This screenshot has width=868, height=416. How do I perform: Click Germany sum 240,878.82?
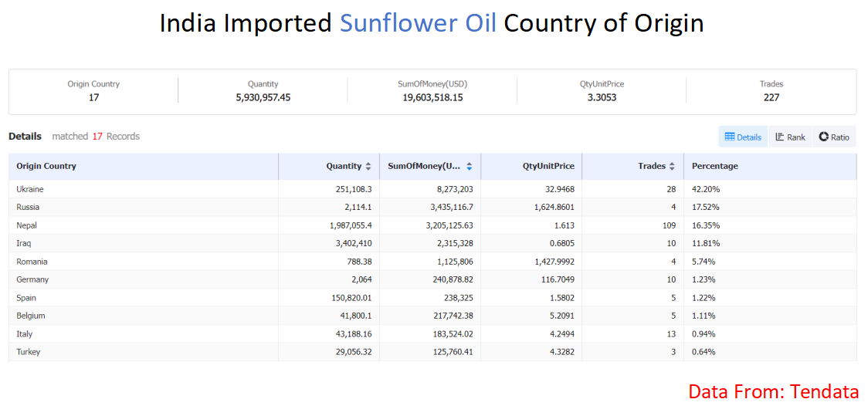(x=451, y=279)
